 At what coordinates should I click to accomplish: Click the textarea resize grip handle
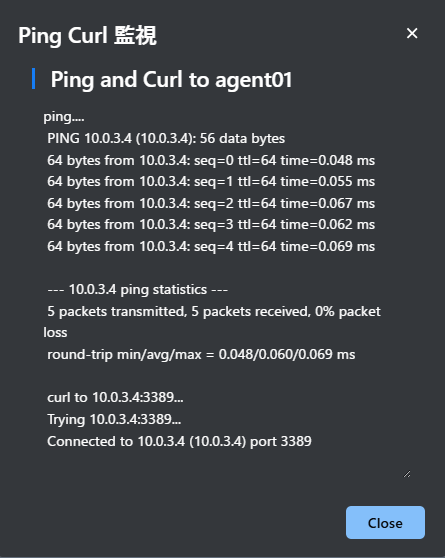pyautogui.click(x=407, y=474)
